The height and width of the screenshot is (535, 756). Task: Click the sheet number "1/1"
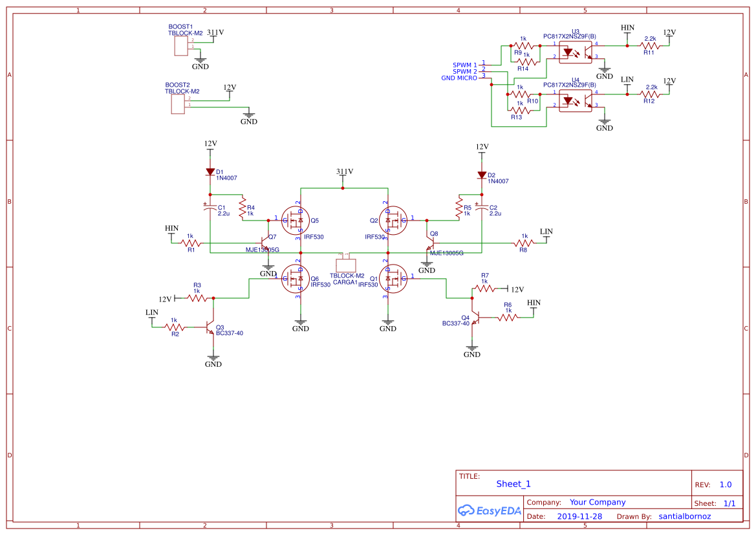pos(729,503)
